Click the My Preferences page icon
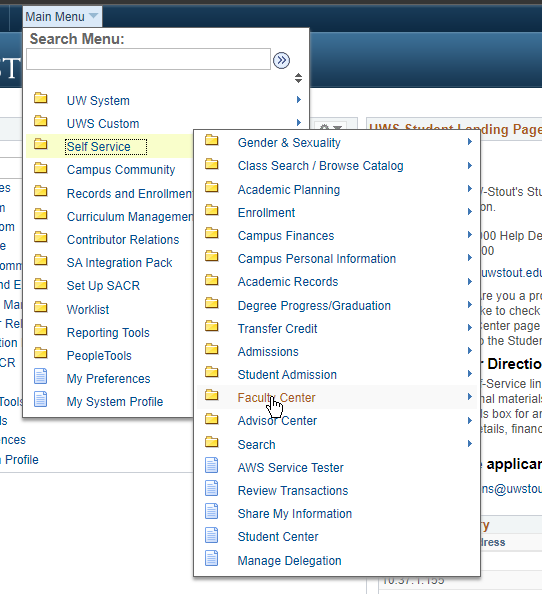 [41, 376]
